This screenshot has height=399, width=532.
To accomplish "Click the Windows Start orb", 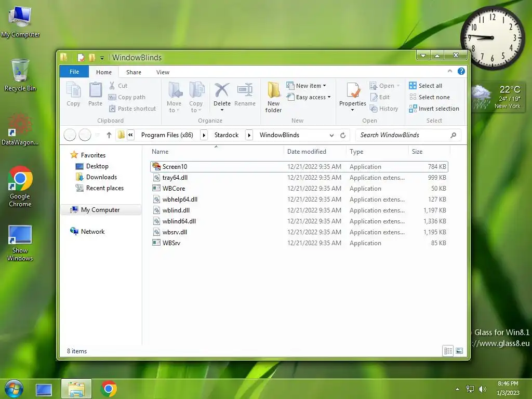I will 14,389.
